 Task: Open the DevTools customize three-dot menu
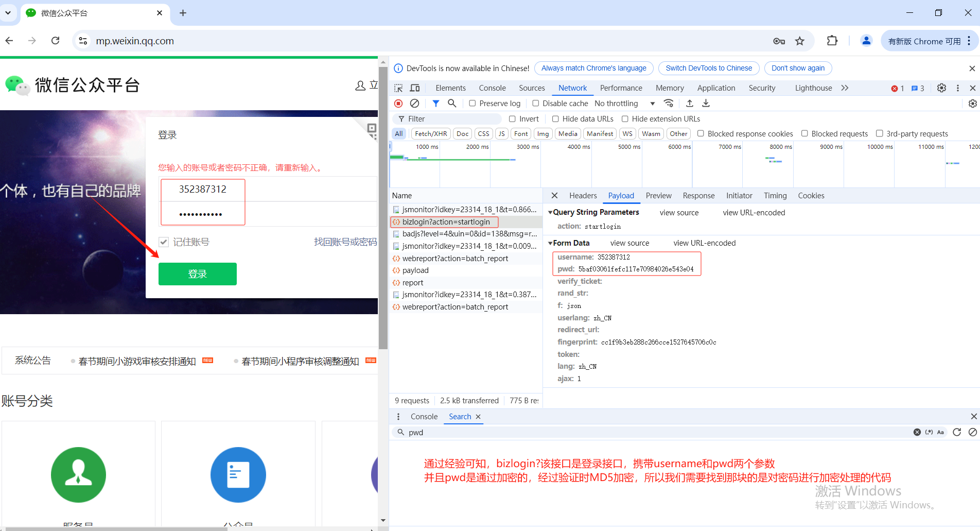click(x=958, y=88)
